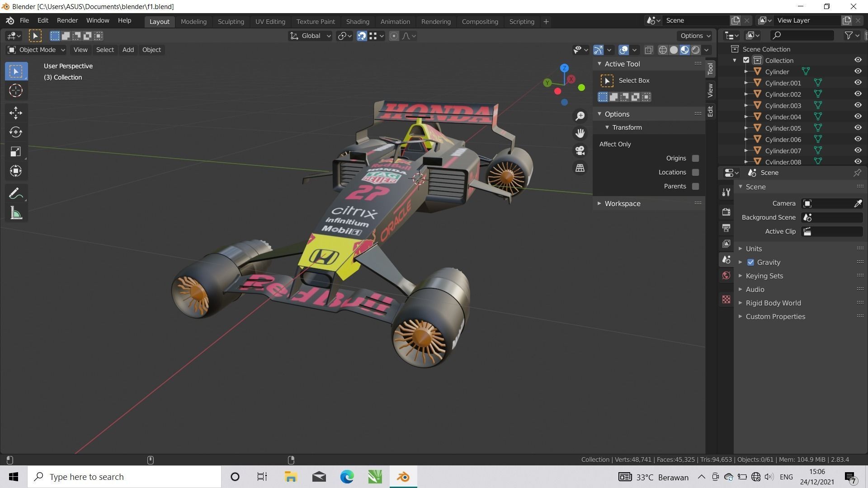This screenshot has height=488, width=868.
Task: Hide Cylinder.006 with eye icon
Action: pyautogui.click(x=858, y=139)
